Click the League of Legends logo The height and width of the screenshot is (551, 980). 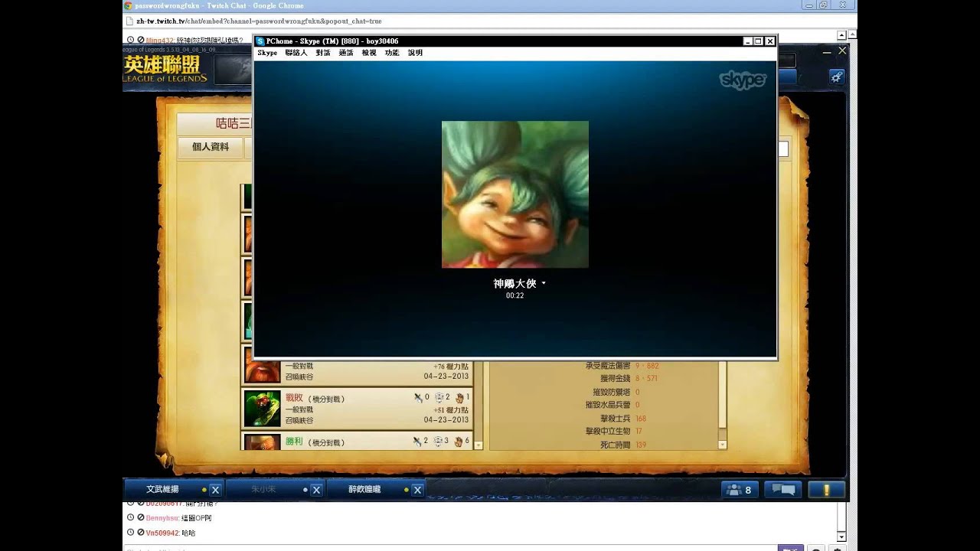[165, 68]
